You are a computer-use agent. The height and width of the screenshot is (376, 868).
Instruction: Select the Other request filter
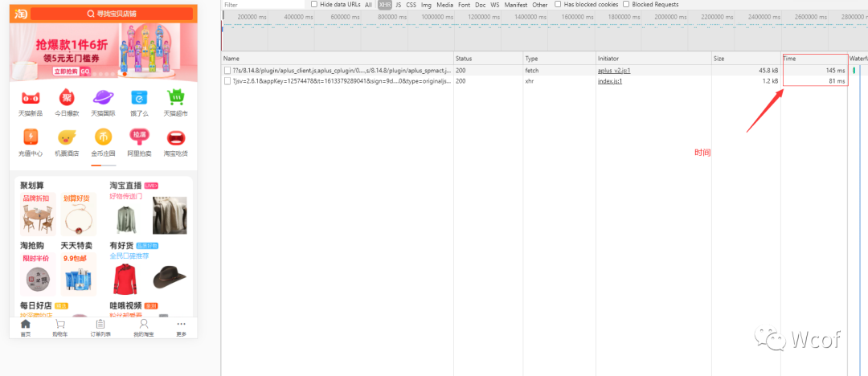click(x=540, y=5)
